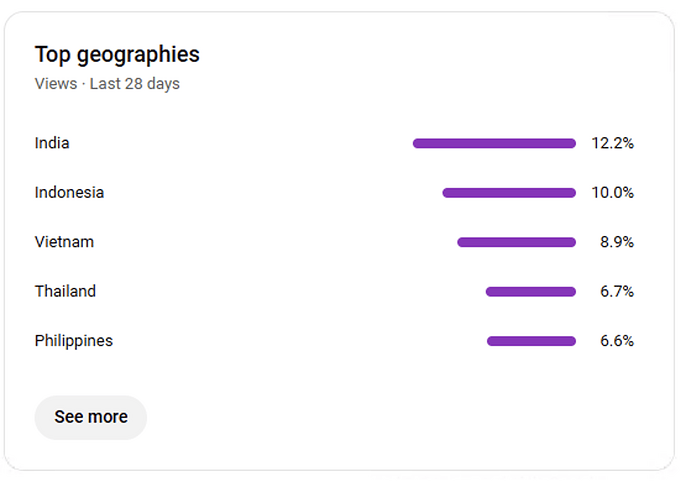Click the purple bar for Indonesia
The height and width of the screenshot is (481, 690).
509,192
